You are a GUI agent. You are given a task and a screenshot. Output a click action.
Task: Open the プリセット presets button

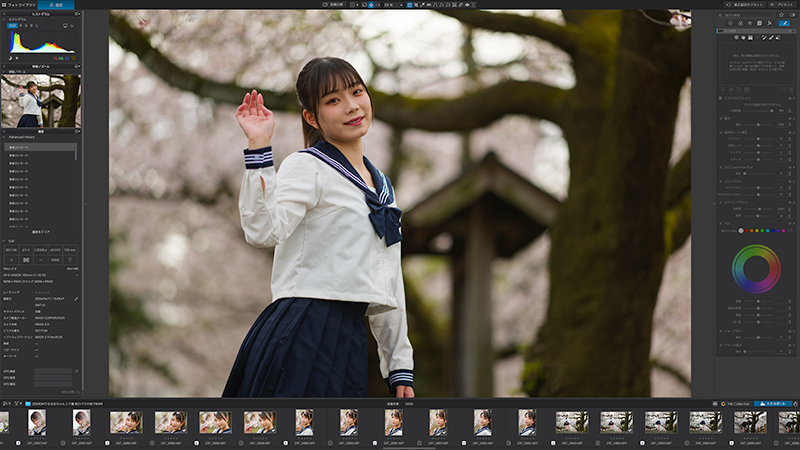(x=782, y=5)
